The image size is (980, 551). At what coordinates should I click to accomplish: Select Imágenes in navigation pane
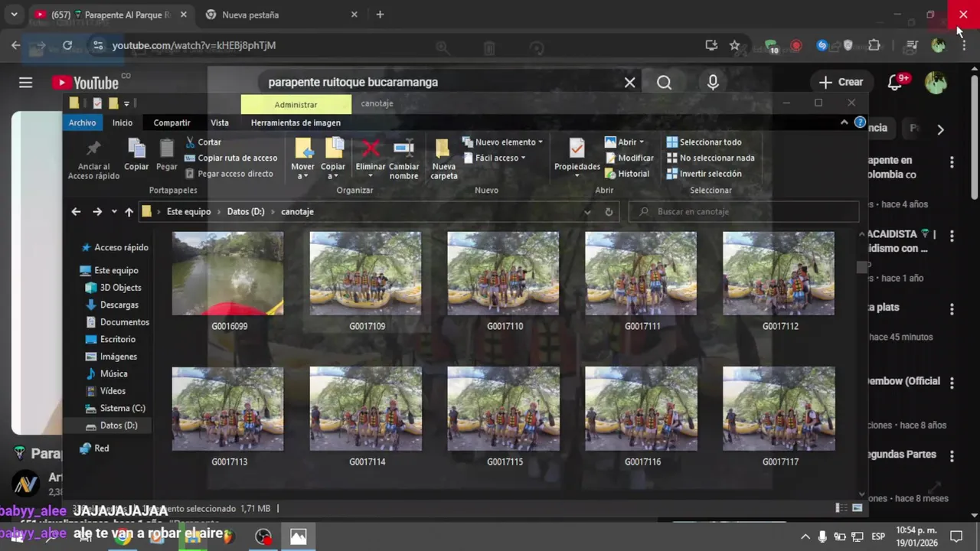pyautogui.click(x=110, y=357)
